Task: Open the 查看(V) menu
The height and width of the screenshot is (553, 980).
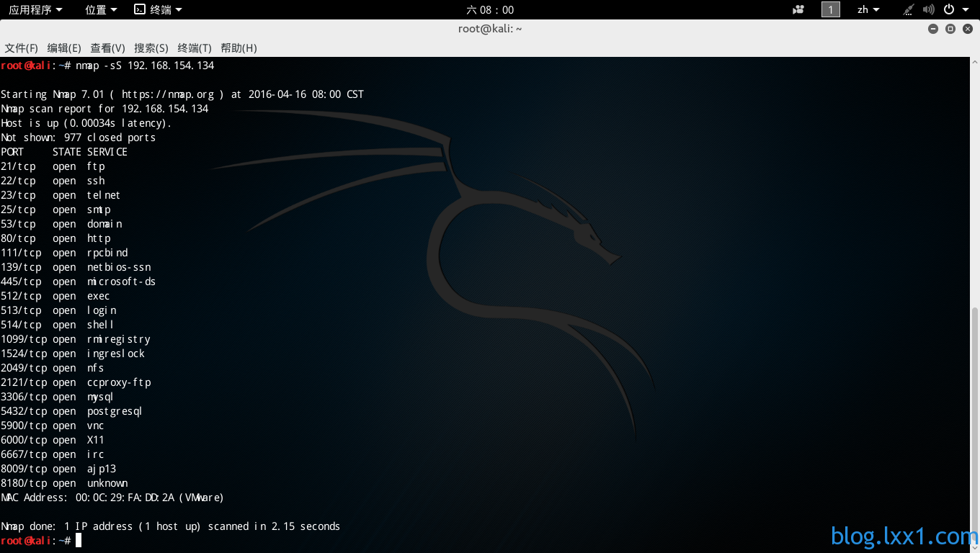Action: tap(107, 48)
